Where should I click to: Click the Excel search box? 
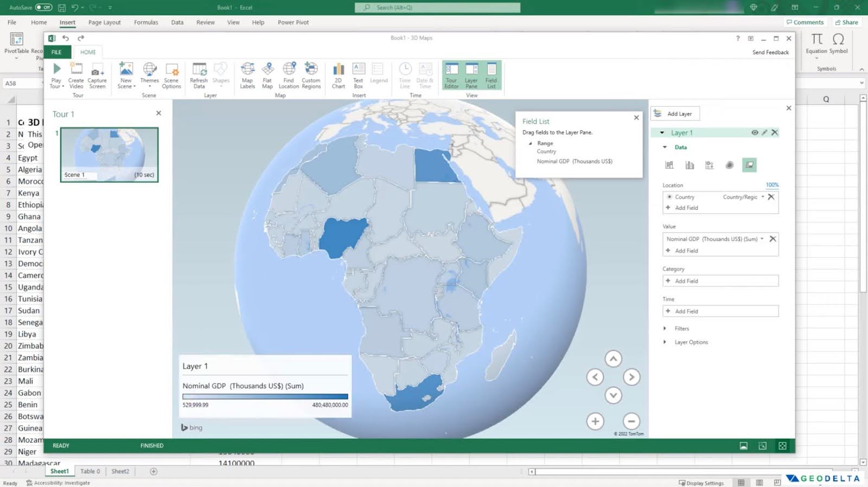(437, 8)
